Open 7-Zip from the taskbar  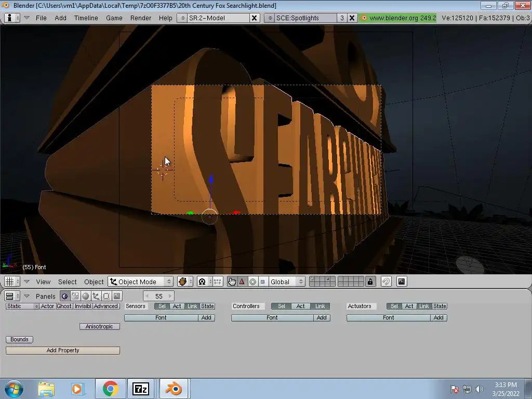(x=141, y=389)
